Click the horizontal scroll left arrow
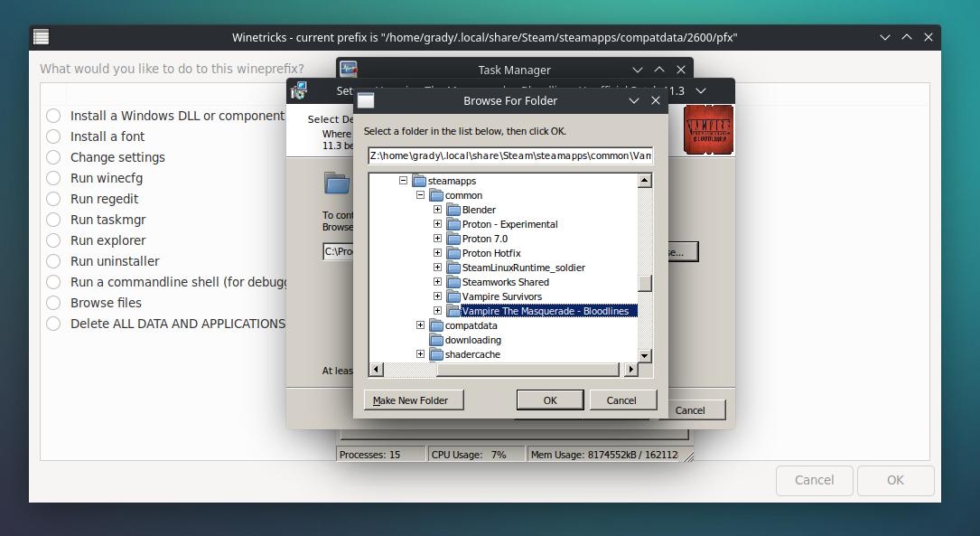 [376, 370]
